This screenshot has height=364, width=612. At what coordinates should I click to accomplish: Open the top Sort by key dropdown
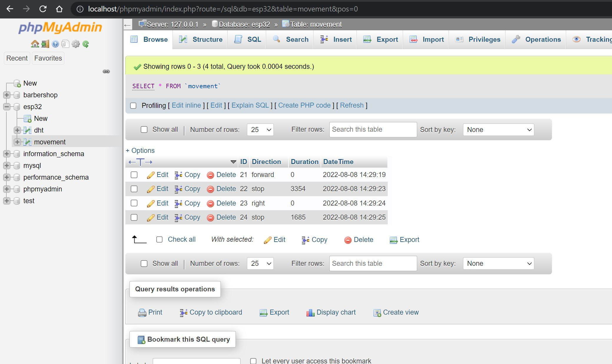498,130
